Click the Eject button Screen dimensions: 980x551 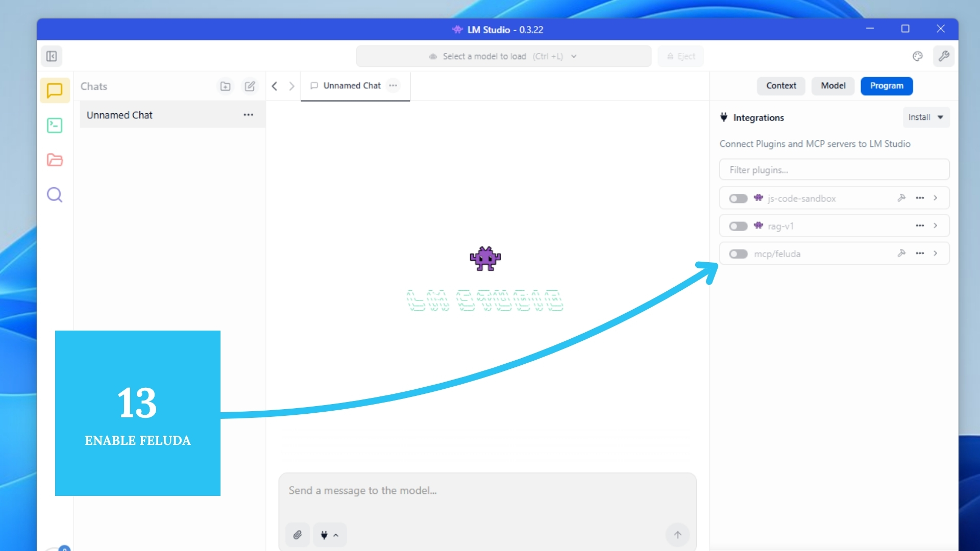(x=681, y=56)
